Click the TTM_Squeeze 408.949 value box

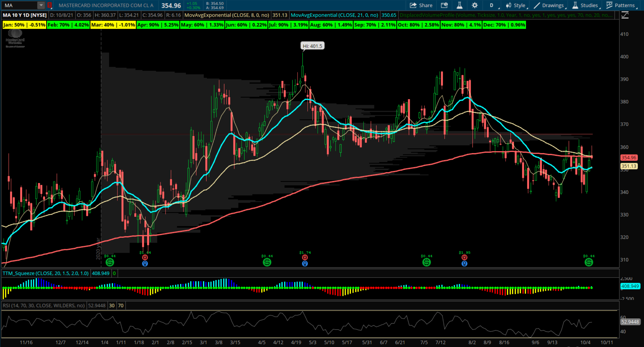(101, 273)
